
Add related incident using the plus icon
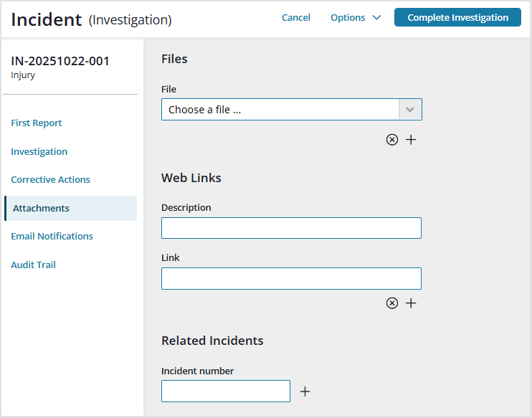click(x=305, y=391)
